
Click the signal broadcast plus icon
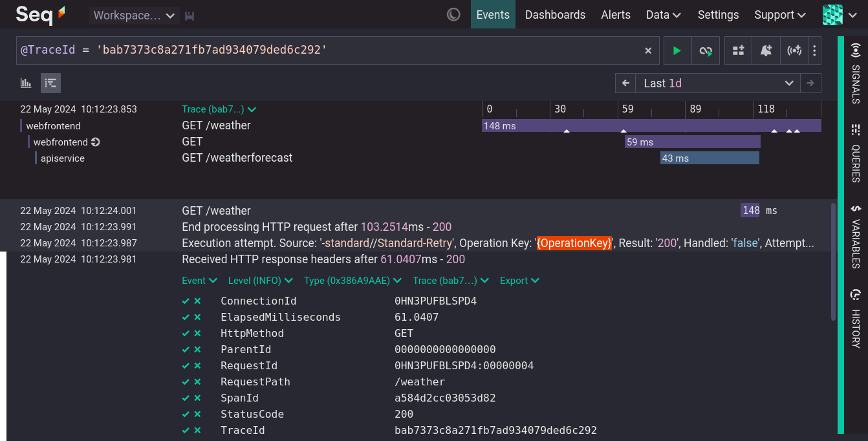click(x=794, y=50)
